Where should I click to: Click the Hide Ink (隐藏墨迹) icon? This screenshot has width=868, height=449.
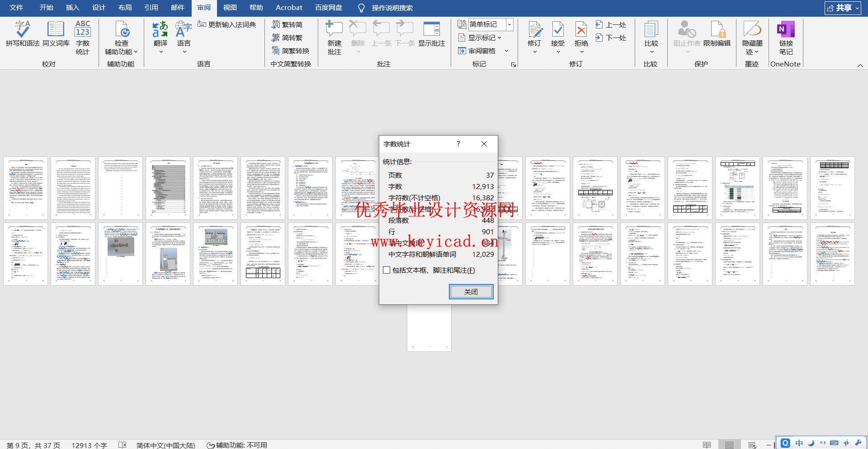(753, 29)
